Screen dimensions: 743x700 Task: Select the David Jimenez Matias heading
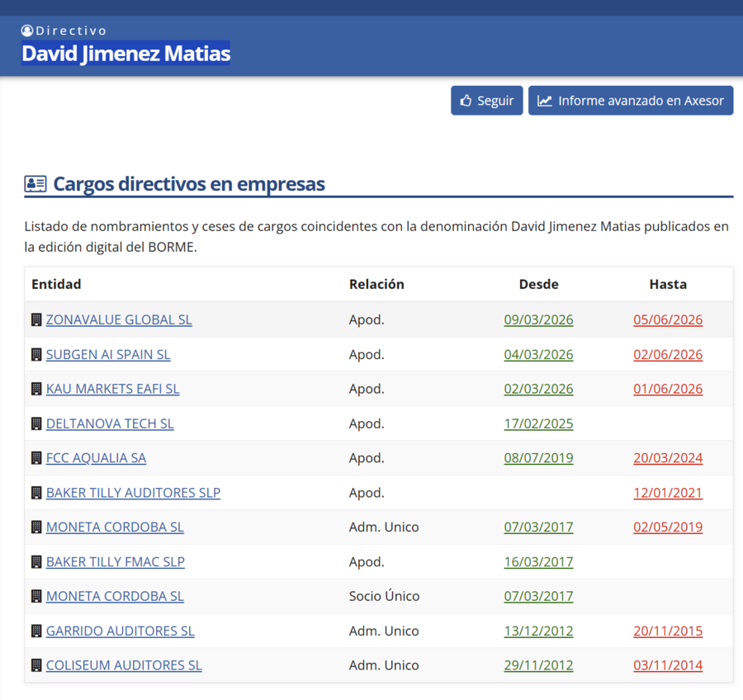click(x=126, y=53)
